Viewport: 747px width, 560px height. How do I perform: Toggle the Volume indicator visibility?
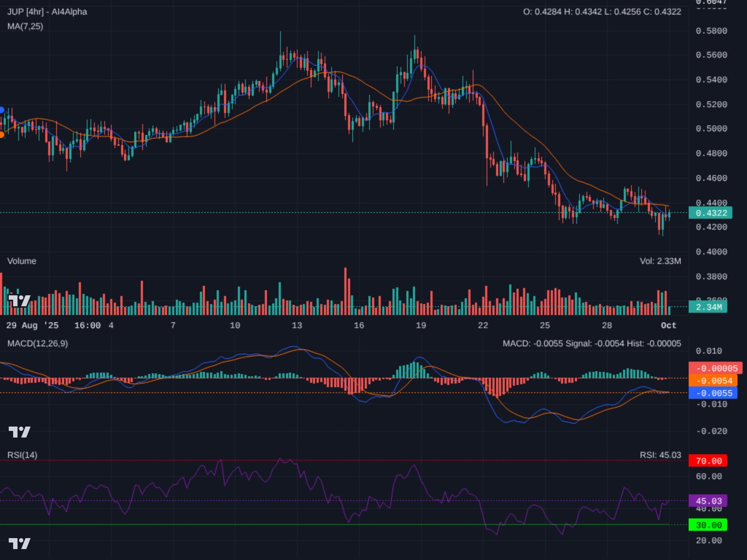tap(21, 261)
